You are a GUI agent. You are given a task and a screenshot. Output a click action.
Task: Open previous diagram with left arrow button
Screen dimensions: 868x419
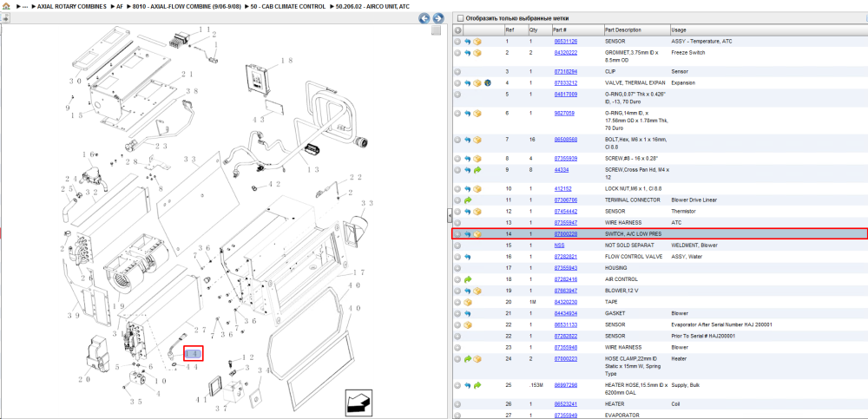pyautogui.click(x=424, y=18)
